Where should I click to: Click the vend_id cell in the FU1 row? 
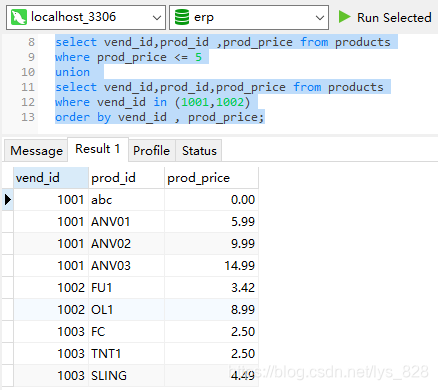(x=51, y=288)
